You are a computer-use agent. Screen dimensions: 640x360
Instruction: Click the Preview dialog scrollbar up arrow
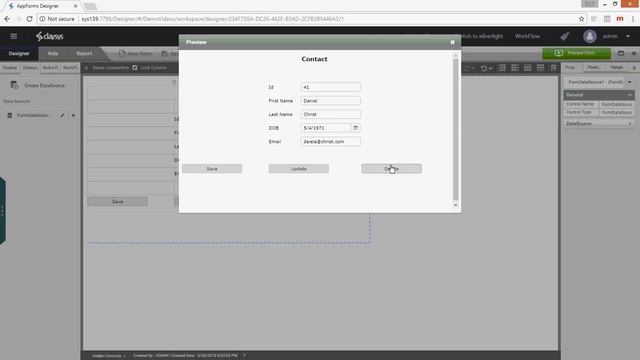click(x=456, y=55)
